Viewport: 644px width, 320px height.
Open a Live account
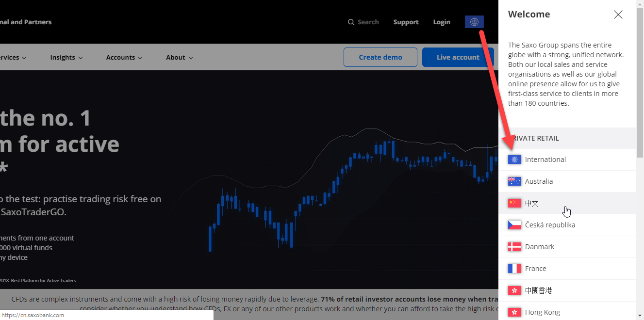(458, 57)
